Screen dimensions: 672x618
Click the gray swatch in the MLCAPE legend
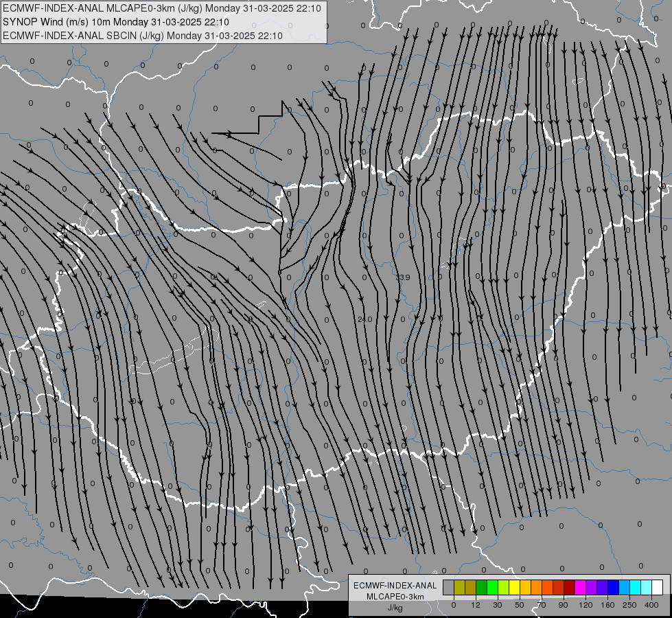[x=449, y=587]
